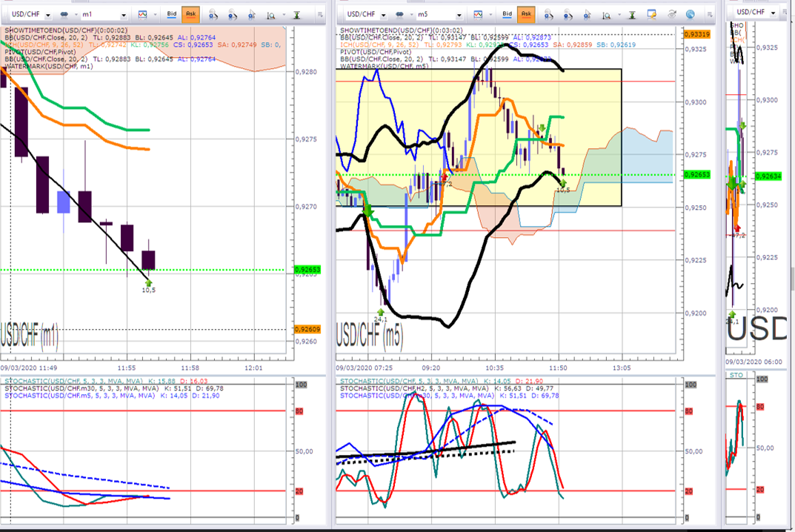Image resolution: width=795 pixels, height=532 pixels.
Task: Expand chart type arrow in m1 toolbar
Action: point(155,15)
